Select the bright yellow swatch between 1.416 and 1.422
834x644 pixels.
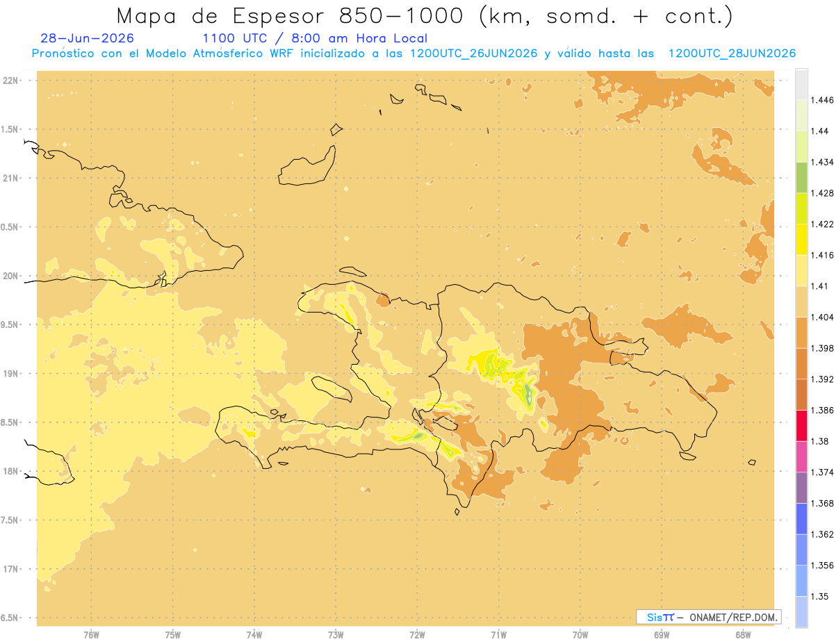pyautogui.click(x=801, y=240)
